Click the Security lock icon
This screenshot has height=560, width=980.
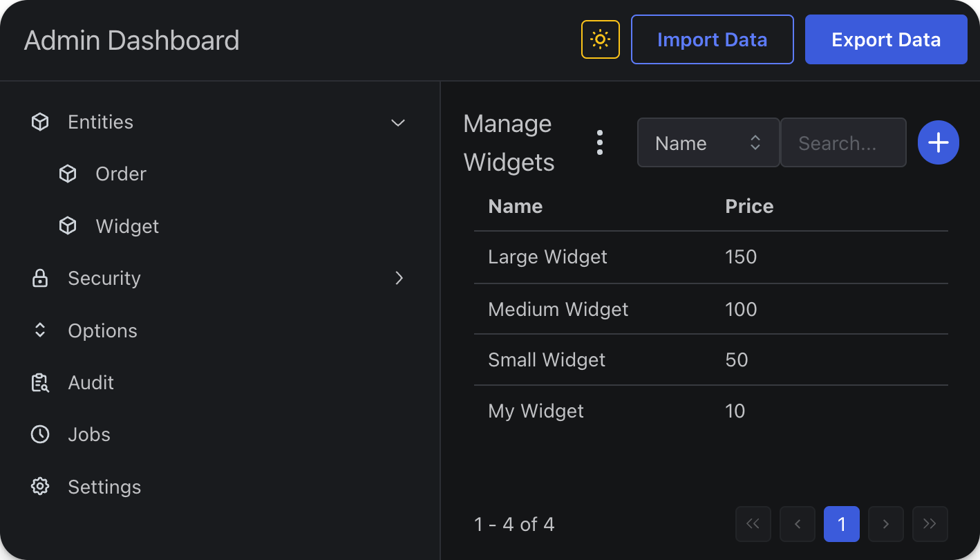click(39, 278)
